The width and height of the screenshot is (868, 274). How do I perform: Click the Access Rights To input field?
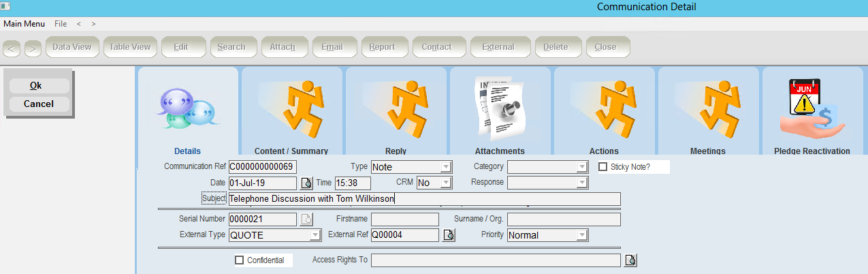pyautogui.click(x=496, y=260)
